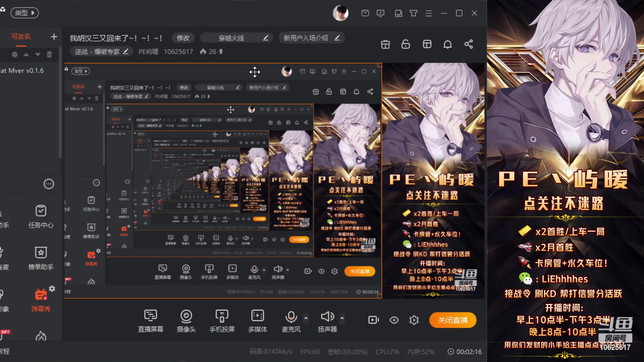Click the 丢帧:0(0.00%) status
This screenshot has width=644, height=362.
[347, 352]
